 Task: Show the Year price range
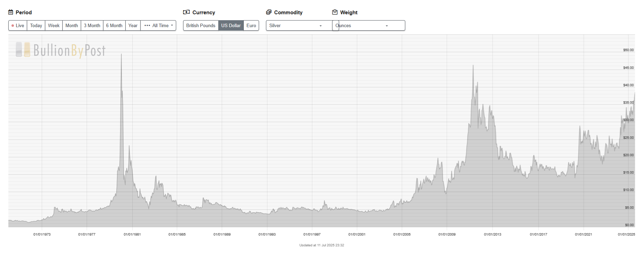133,25
